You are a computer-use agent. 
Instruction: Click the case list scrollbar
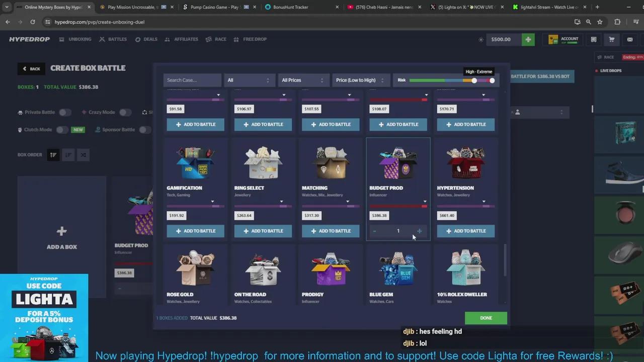coord(505,260)
